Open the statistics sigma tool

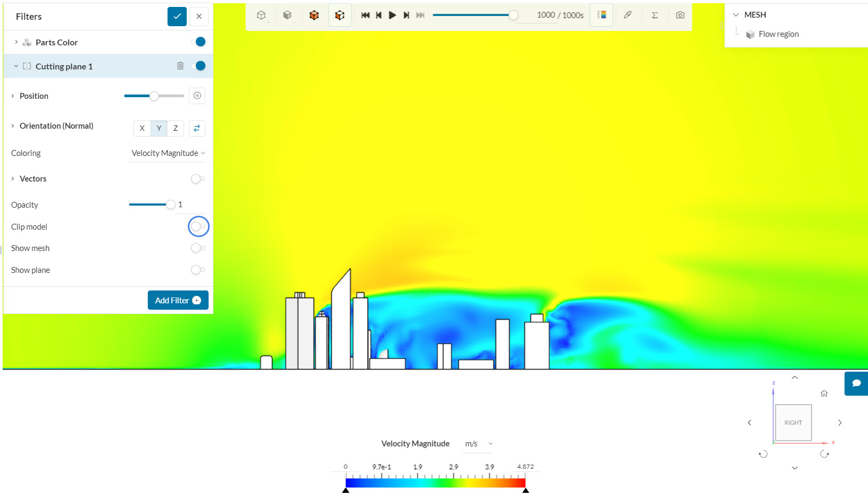[x=655, y=15]
